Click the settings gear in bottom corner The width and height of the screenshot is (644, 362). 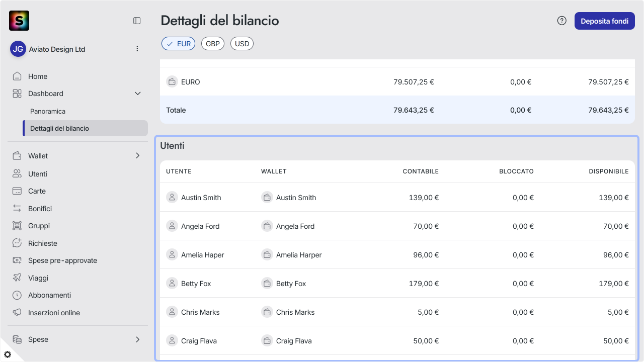(x=8, y=354)
